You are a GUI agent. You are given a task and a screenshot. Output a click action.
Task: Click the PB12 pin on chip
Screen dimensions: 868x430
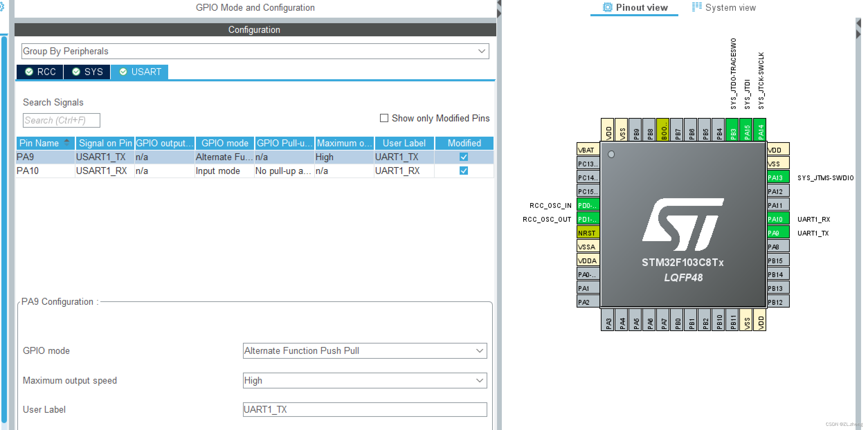coord(778,302)
